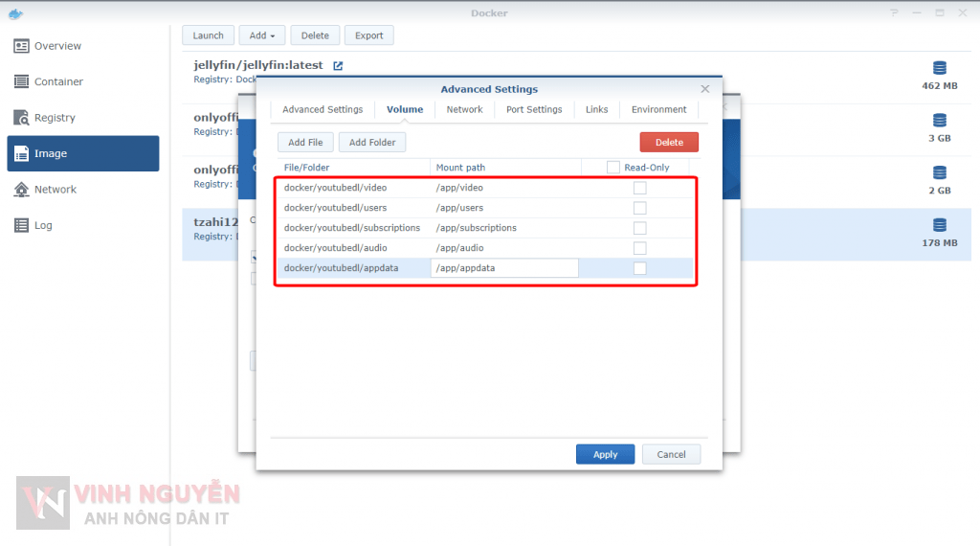This screenshot has width=980, height=546.
Task: Click Apply to save volume settings
Action: (605, 454)
